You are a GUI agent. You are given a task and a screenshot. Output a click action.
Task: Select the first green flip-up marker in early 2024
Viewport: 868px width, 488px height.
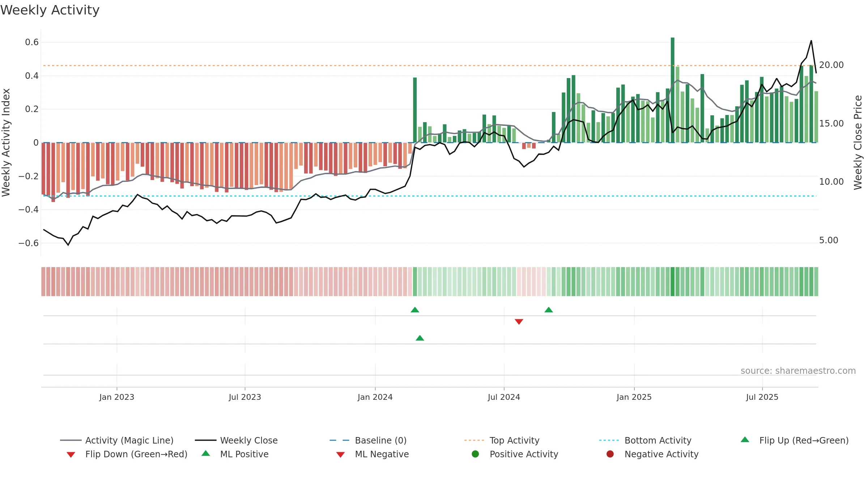[415, 310]
